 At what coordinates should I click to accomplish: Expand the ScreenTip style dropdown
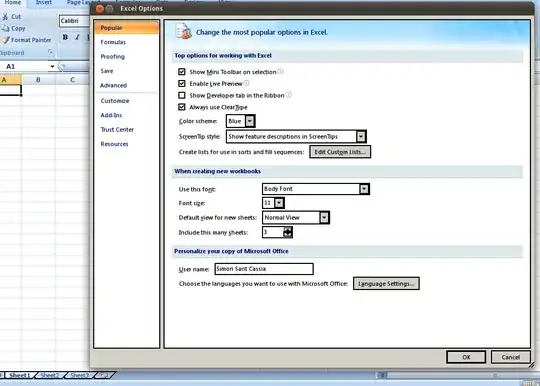point(361,137)
